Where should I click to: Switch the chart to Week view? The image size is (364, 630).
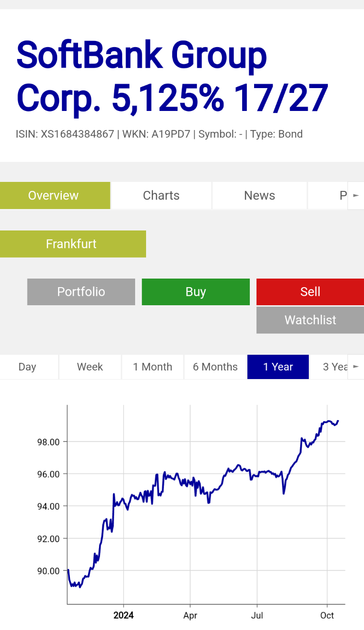point(90,367)
